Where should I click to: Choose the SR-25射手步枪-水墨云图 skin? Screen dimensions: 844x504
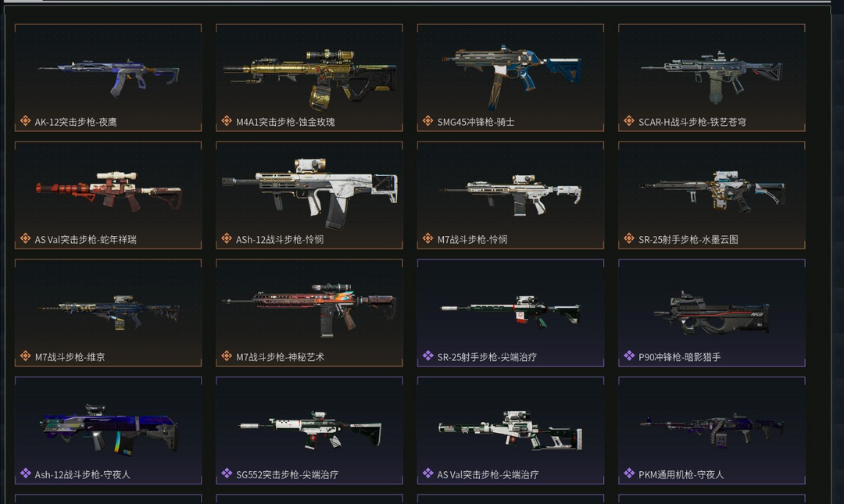(x=712, y=195)
